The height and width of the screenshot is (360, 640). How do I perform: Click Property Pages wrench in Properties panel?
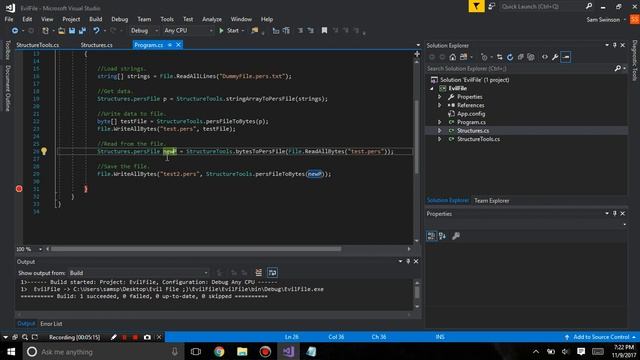pos(456,236)
